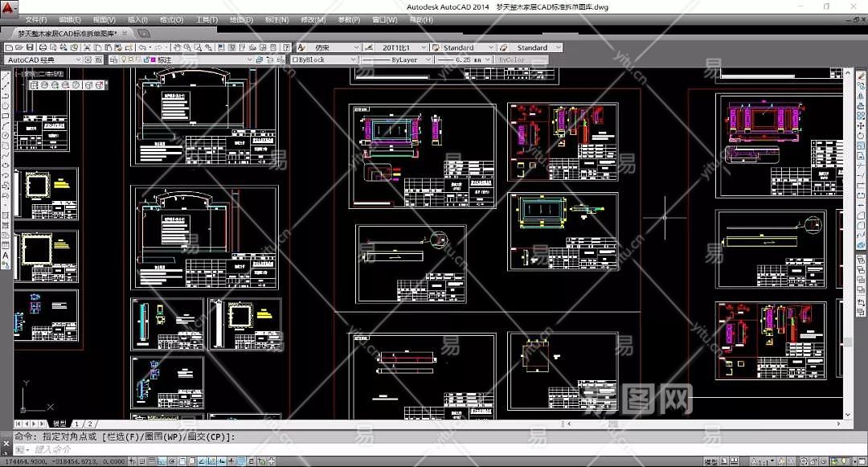Toggle Ortho Mode in status bar
868x467 pixels.
click(x=161, y=461)
